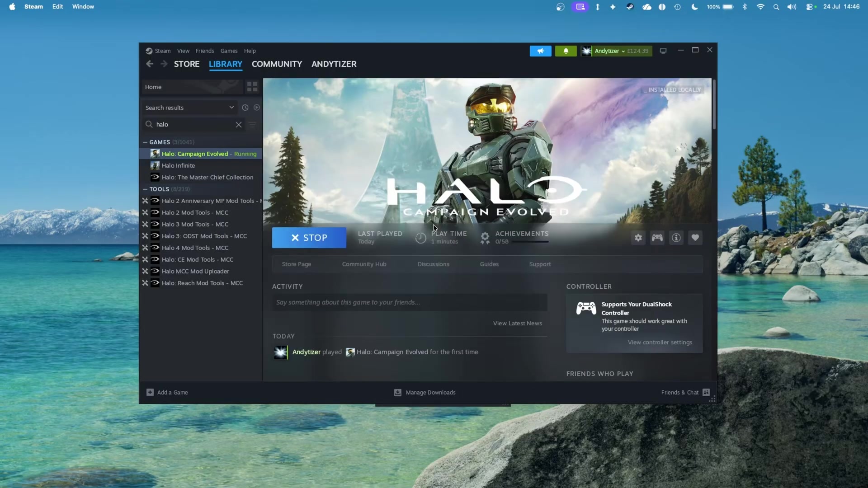Open the Help menu
This screenshot has height=488, width=868.
(x=250, y=51)
